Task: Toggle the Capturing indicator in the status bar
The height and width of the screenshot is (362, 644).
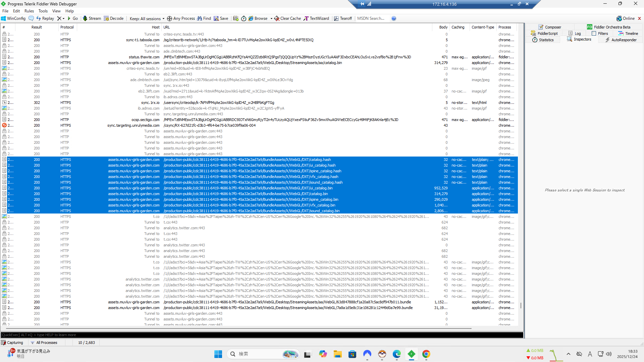Action: coord(12,343)
